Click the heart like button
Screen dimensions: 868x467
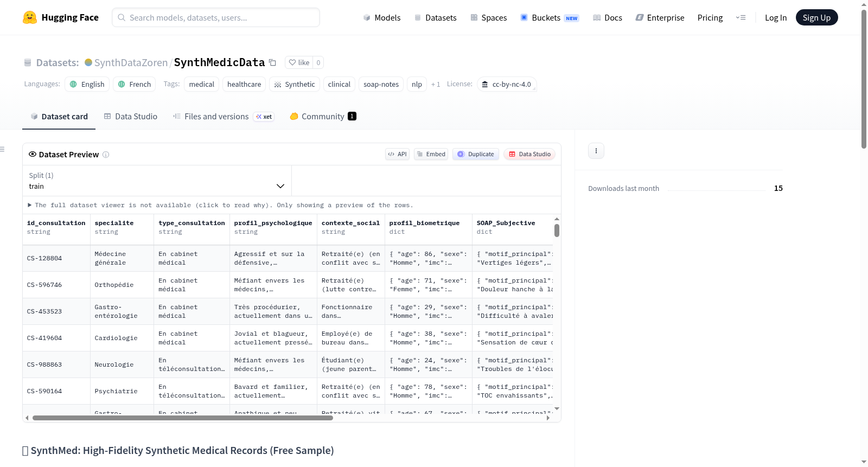(299, 62)
